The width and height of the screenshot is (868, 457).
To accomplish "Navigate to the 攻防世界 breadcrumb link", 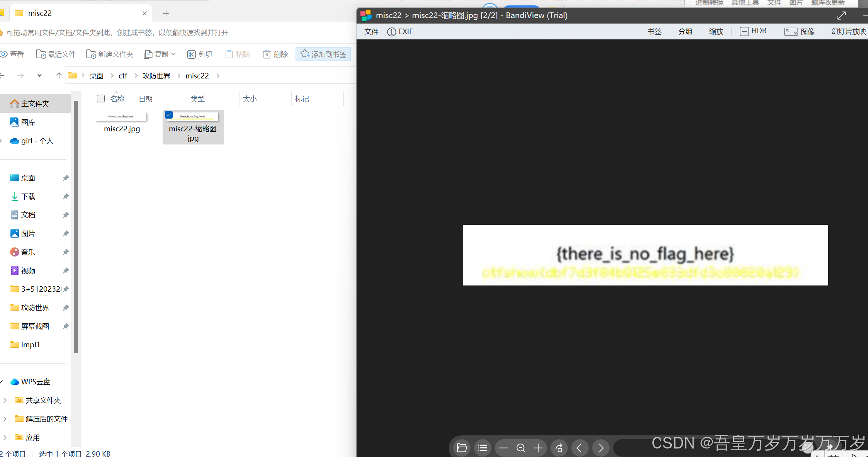I will [x=156, y=75].
